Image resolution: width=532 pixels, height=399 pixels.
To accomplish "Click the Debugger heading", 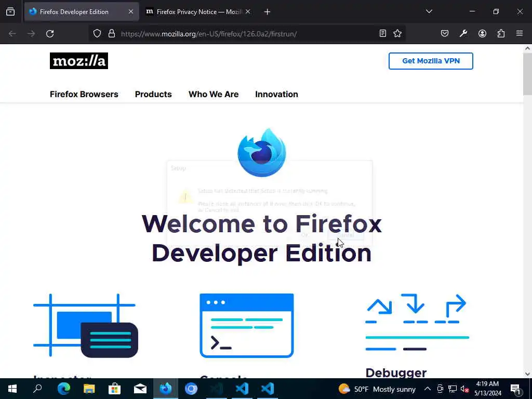I will pos(396,373).
